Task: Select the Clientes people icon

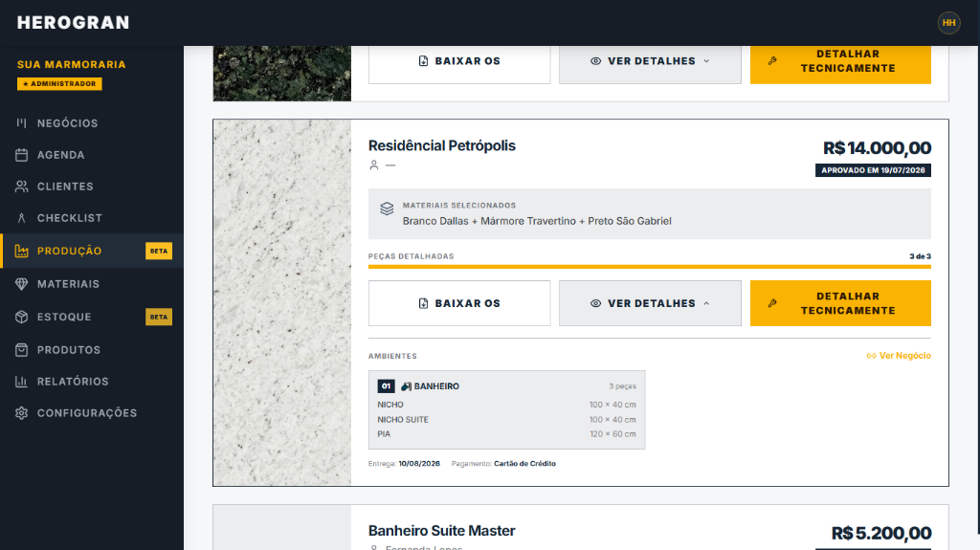Action: [x=21, y=187]
